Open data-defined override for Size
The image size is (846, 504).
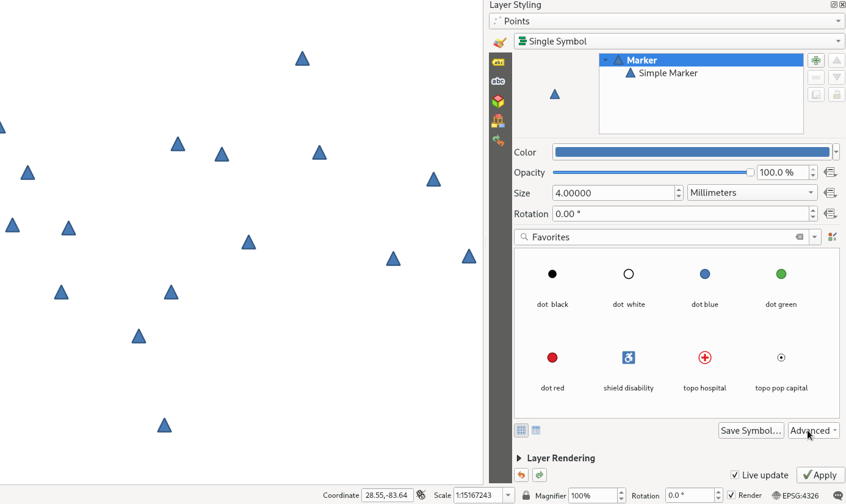point(830,193)
